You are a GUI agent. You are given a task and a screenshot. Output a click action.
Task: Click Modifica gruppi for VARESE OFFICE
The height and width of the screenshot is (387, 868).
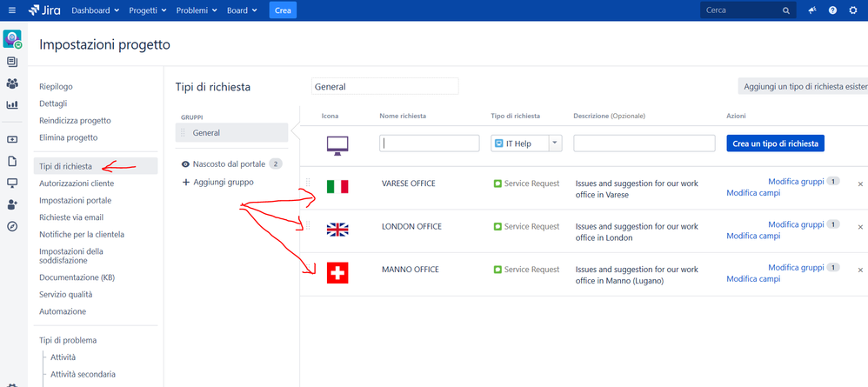[796, 181]
